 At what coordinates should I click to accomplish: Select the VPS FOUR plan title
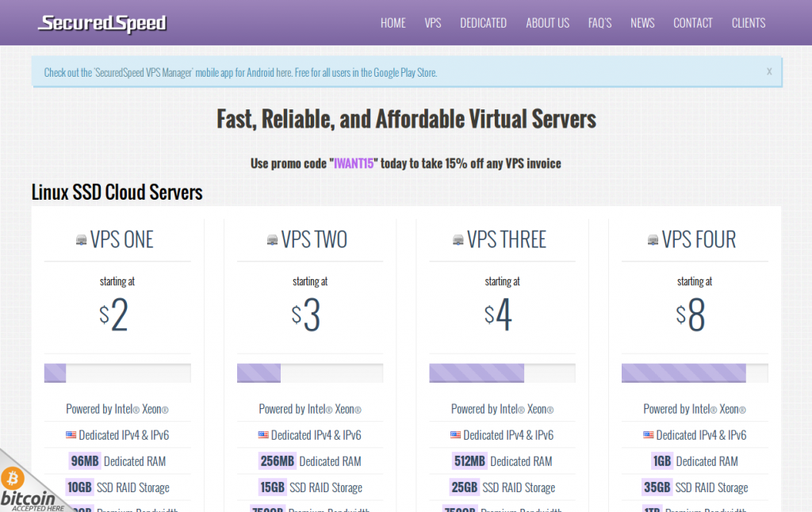pyautogui.click(x=699, y=239)
